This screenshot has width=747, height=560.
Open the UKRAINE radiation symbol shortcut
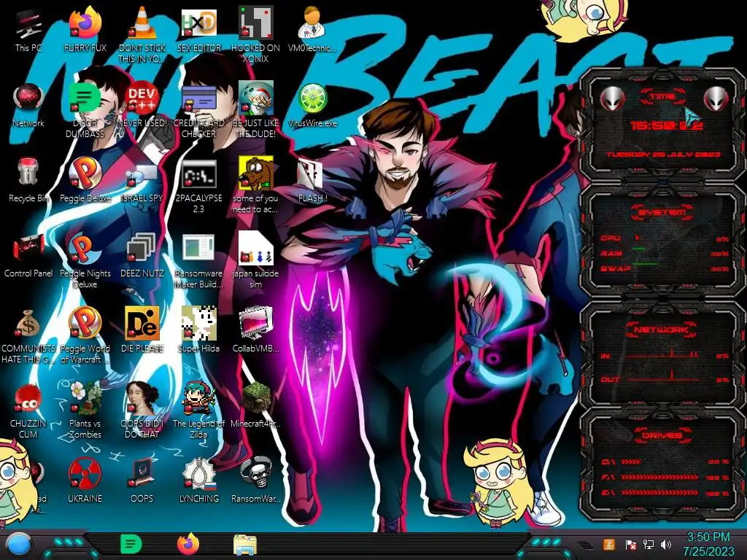click(x=85, y=480)
